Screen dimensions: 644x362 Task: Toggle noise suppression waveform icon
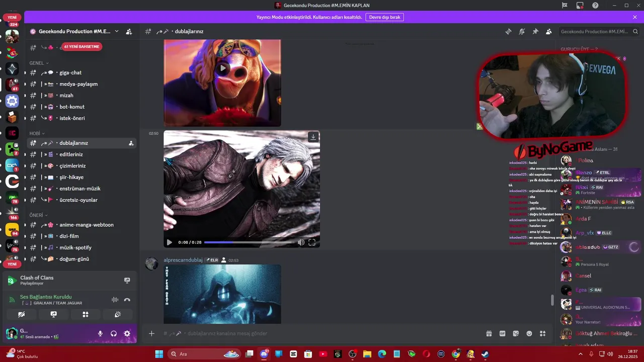click(x=115, y=300)
